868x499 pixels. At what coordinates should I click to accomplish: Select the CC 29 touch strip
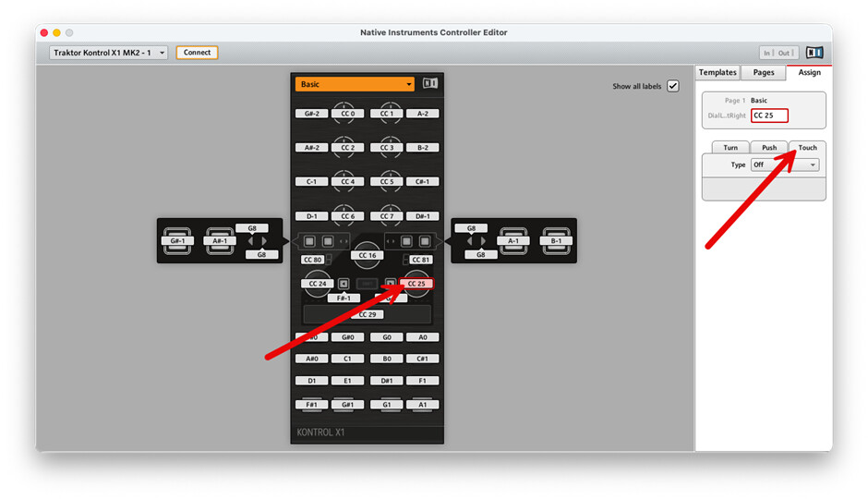pos(368,314)
